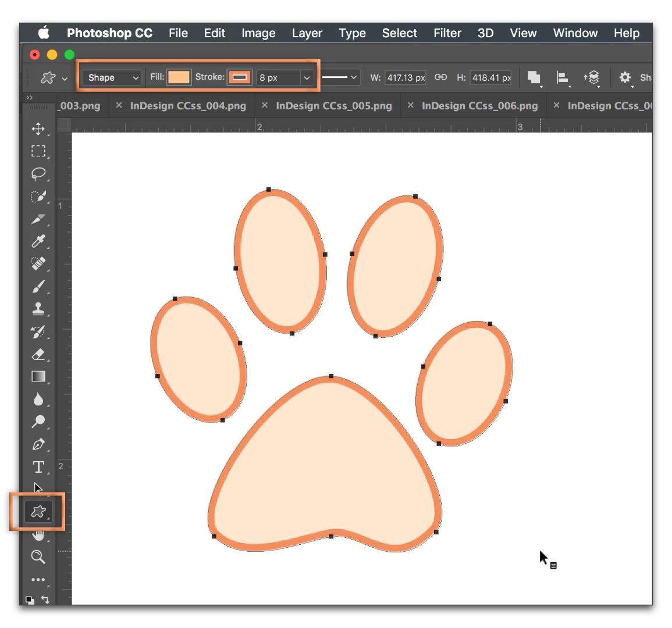Close the InDesign CCss_006.png tab
The width and height of the screenshot is (672, 628).
411,105
